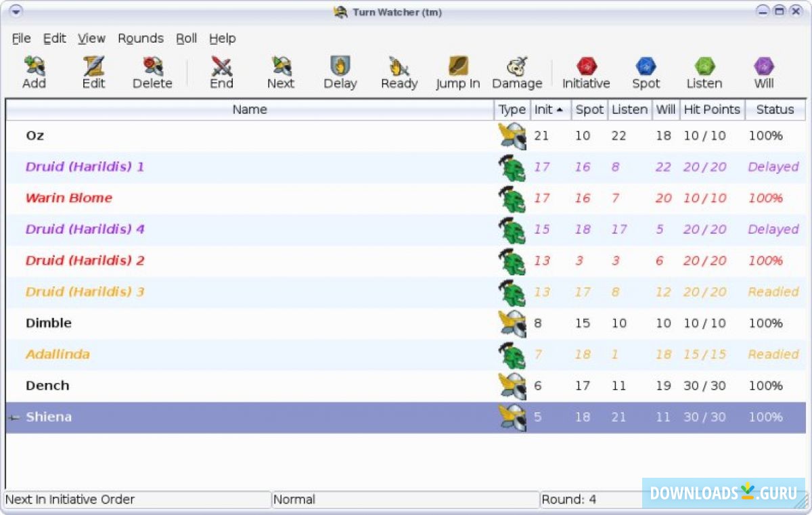
Task: Sort by the Will column header
Action: [666, 110]
